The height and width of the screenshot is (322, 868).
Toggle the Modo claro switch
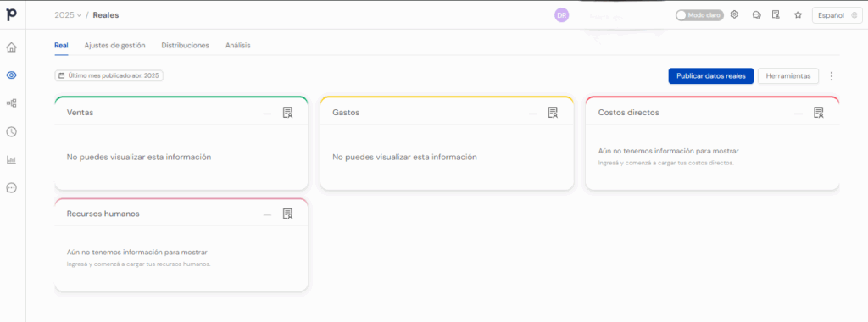coord(699,15)
